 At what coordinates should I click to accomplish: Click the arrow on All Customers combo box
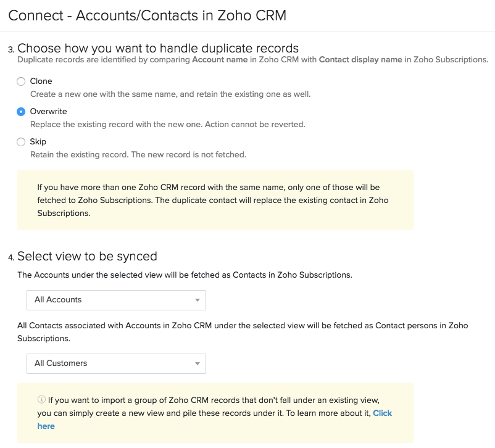pos(198,364)
